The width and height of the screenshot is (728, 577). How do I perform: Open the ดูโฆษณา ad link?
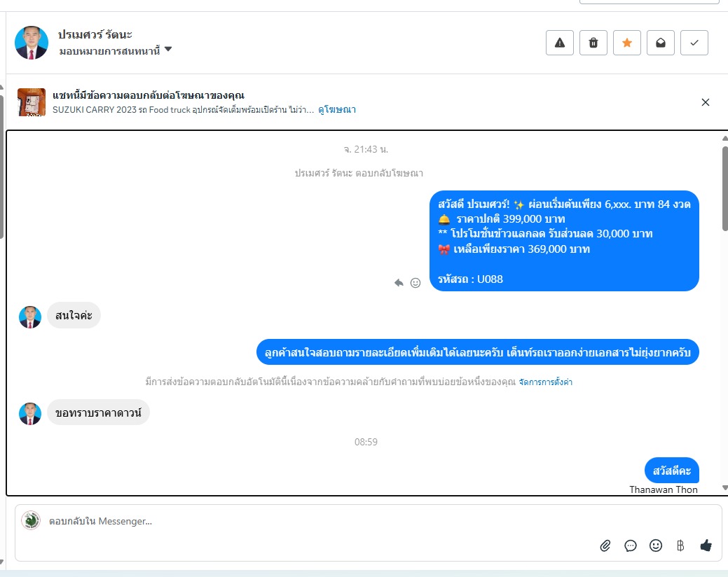337,110
